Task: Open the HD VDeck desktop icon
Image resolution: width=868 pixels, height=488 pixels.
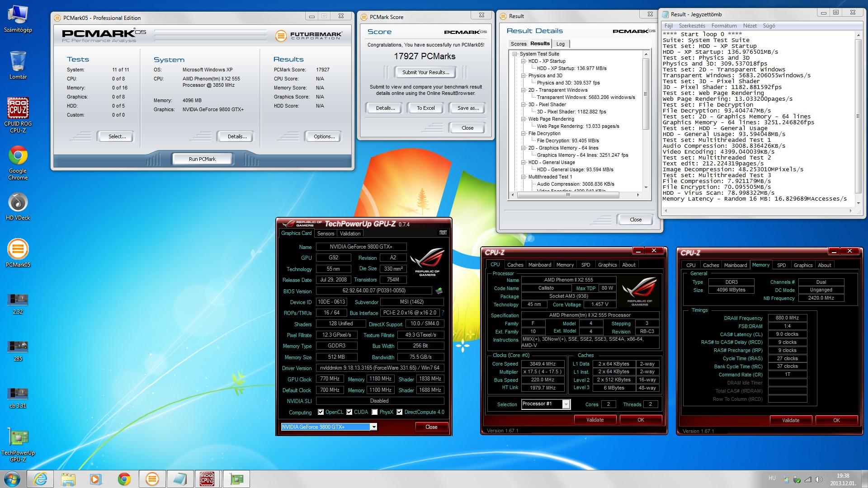Action: (18, 206)
